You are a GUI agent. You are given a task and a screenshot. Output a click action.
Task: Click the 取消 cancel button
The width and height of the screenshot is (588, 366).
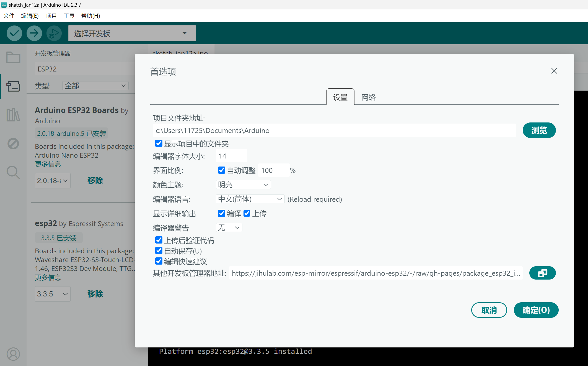pos(489,310)
